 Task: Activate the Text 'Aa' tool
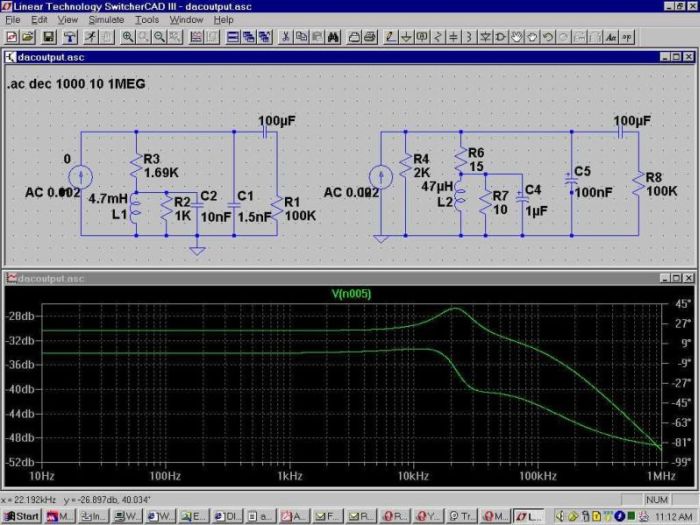click(x=611, y=37)
